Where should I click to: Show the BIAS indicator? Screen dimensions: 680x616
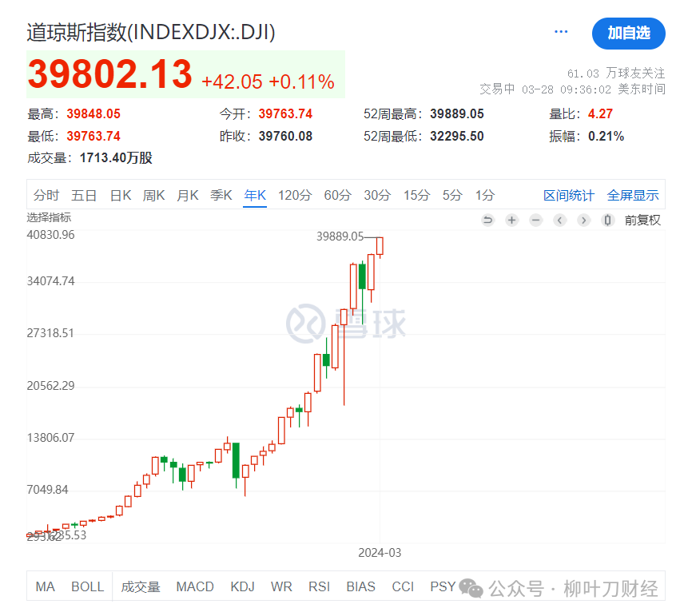361,586
